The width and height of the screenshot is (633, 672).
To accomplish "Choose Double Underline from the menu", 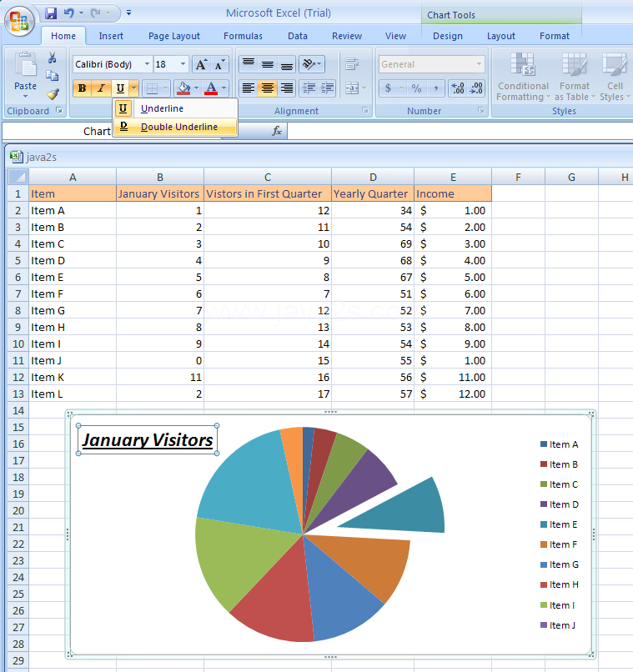I will (175, 127).
